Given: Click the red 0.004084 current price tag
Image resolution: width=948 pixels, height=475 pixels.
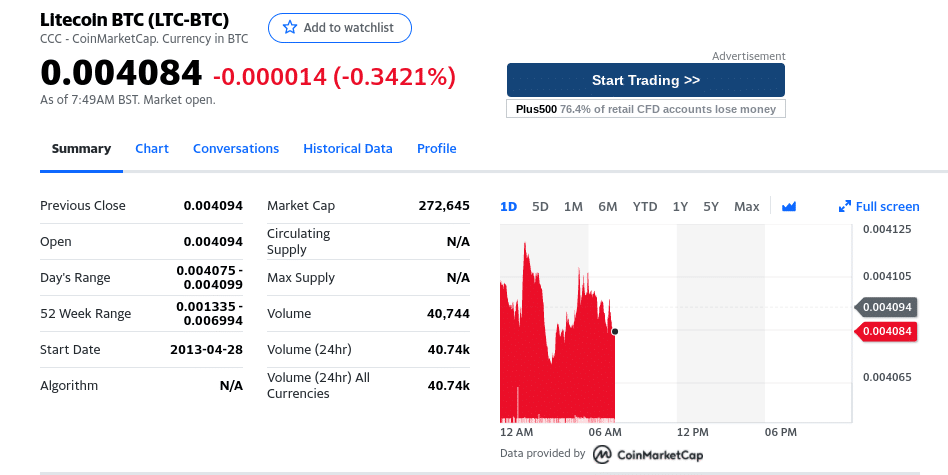Looking at the screenshot, I should tap(886, 331).
